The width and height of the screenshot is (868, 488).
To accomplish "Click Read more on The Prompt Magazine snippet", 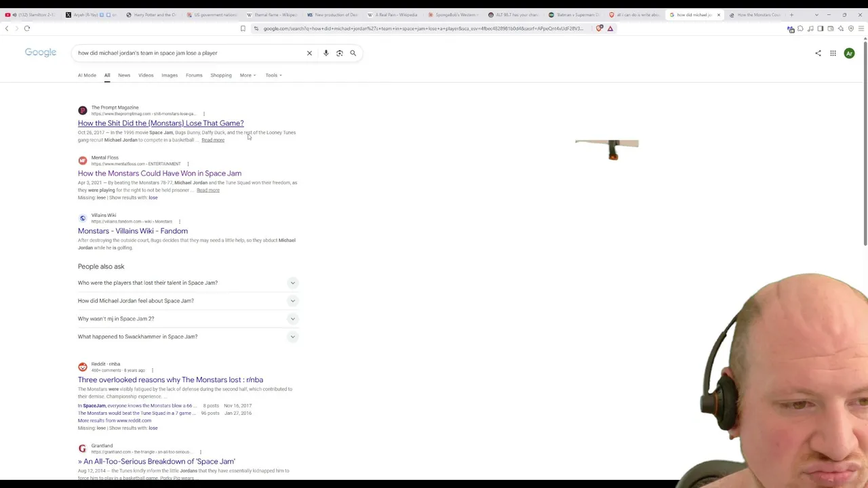I will [x=213, y=140].
